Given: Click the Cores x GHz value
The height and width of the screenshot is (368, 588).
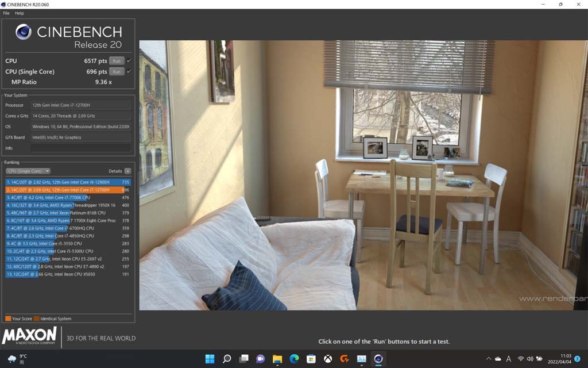Looking at the screenshot, I should click(x=80, y=116).
